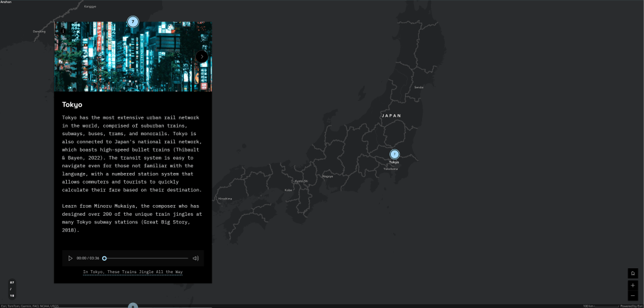The height and width of the screenshot is (308, 644).
Task: Play the Tokyo train jingle audio
Action: tap(71, 258)
